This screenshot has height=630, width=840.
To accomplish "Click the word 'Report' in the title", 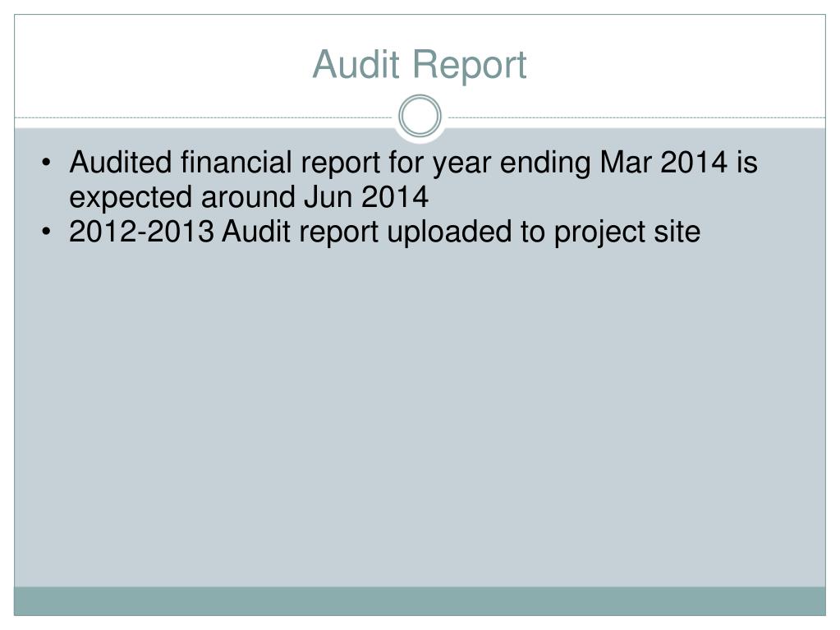I will 470,66.
